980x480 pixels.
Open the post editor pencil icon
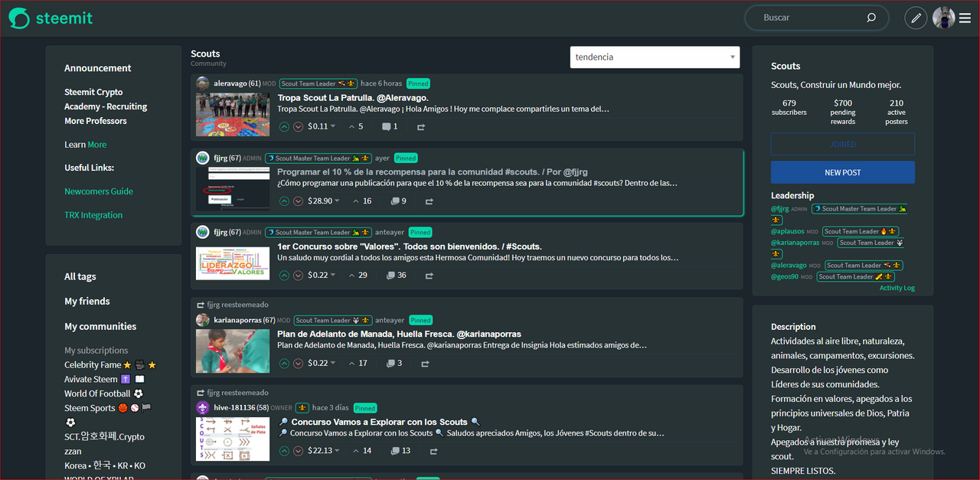tap(916, 18)
